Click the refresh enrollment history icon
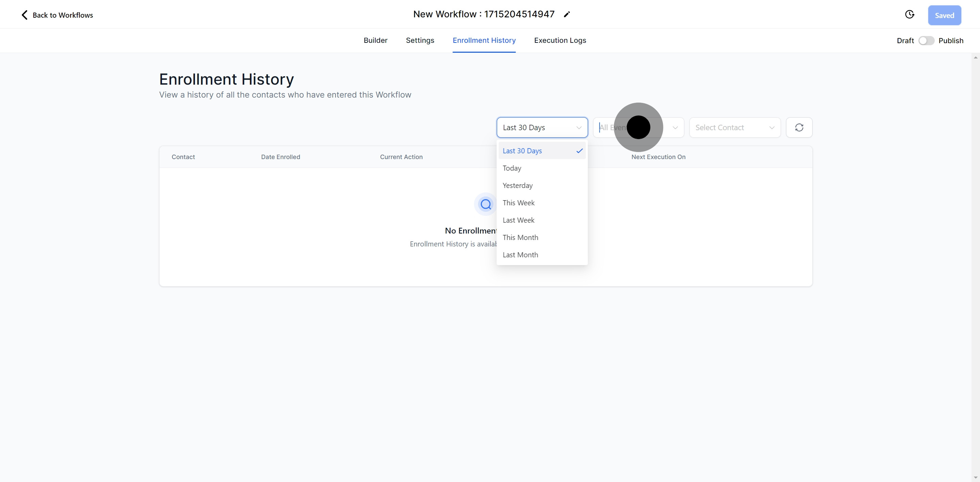Viewport: 980px width, 482px height. point(799,127)
